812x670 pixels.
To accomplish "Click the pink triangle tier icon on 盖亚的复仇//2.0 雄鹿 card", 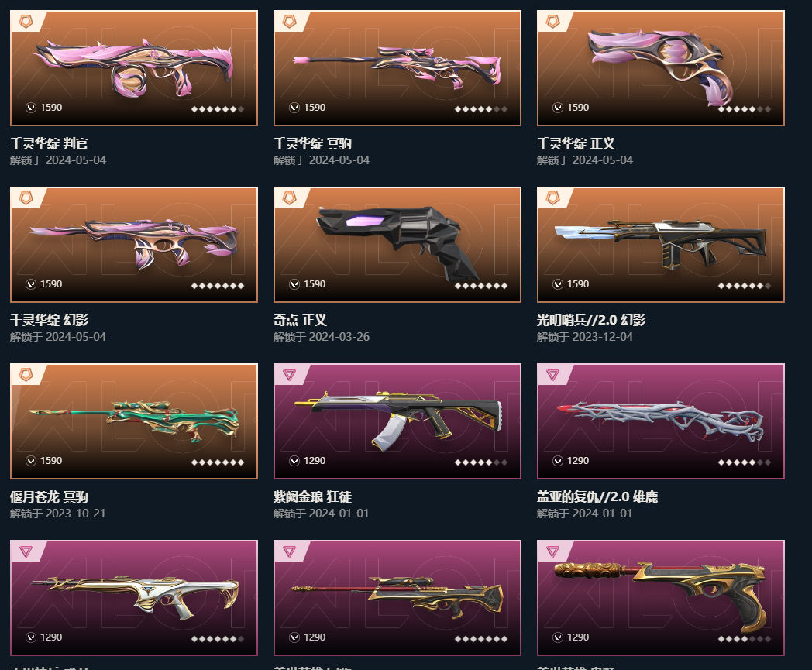I will pos(553,375).
